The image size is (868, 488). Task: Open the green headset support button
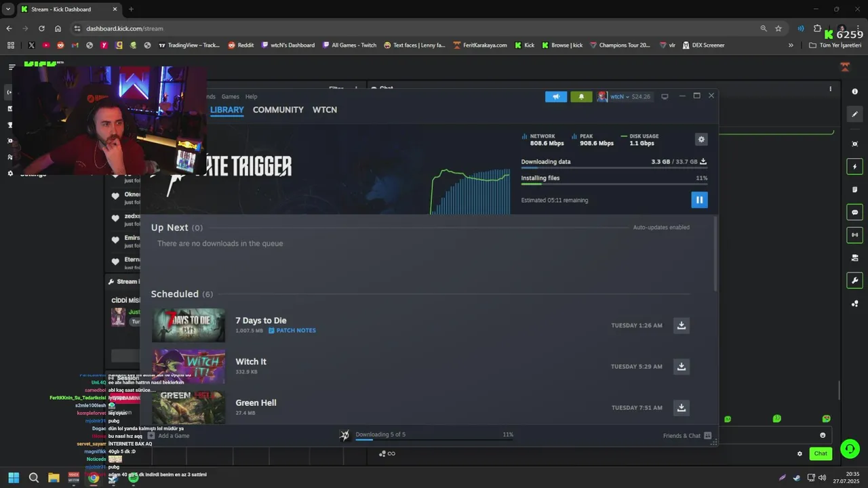850,449
